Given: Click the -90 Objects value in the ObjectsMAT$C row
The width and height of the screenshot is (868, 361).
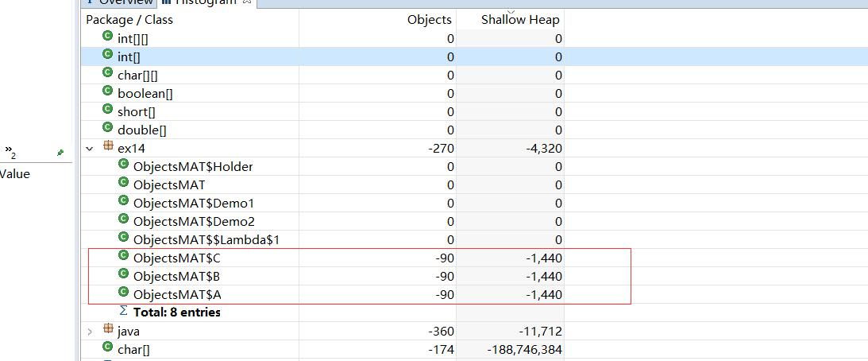Looking at the screenshot, I should pos(445,258).
